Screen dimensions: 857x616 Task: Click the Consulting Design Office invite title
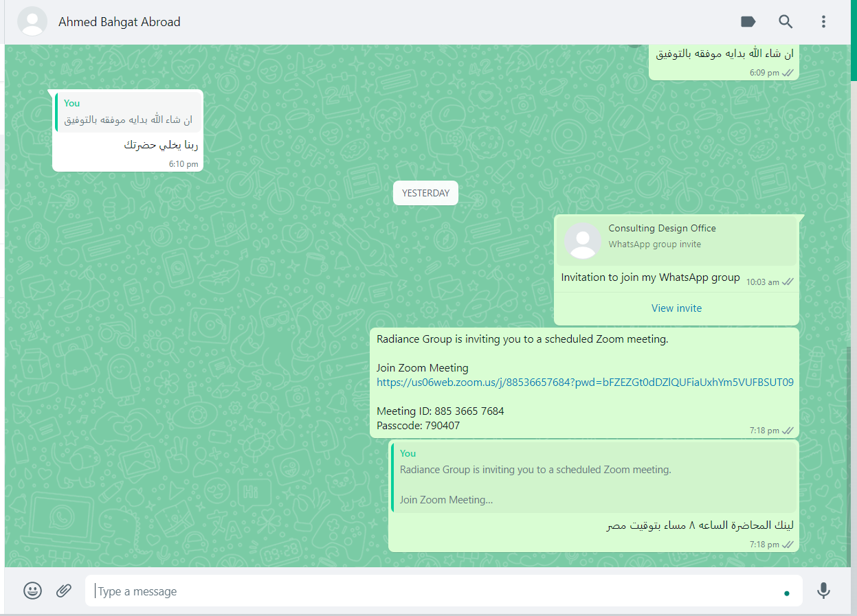(x=662, y=229)
